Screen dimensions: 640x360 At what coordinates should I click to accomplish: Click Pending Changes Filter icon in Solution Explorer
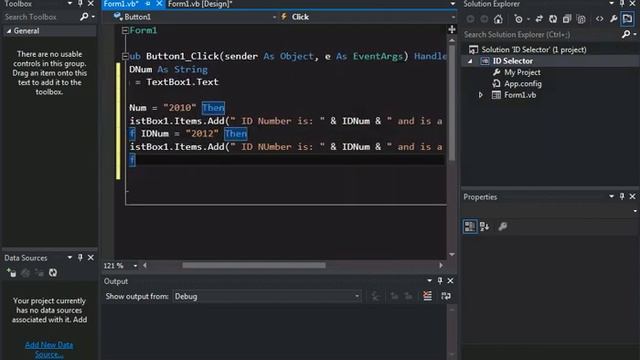pos(519,19)
